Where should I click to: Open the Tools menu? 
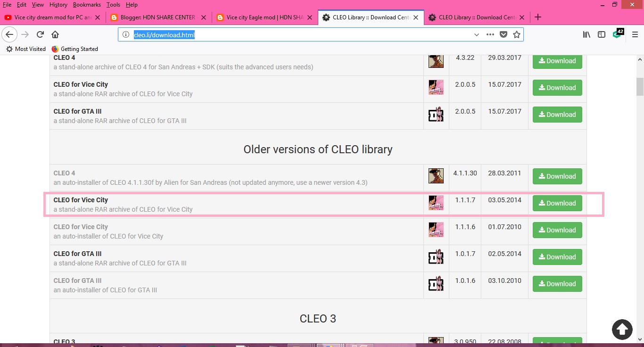[113, 5]
